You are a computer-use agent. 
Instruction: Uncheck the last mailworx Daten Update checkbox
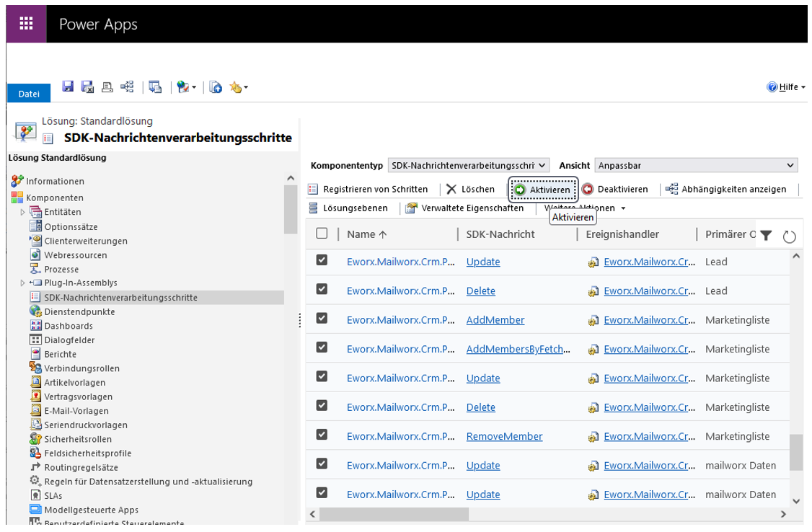[322, 492]
